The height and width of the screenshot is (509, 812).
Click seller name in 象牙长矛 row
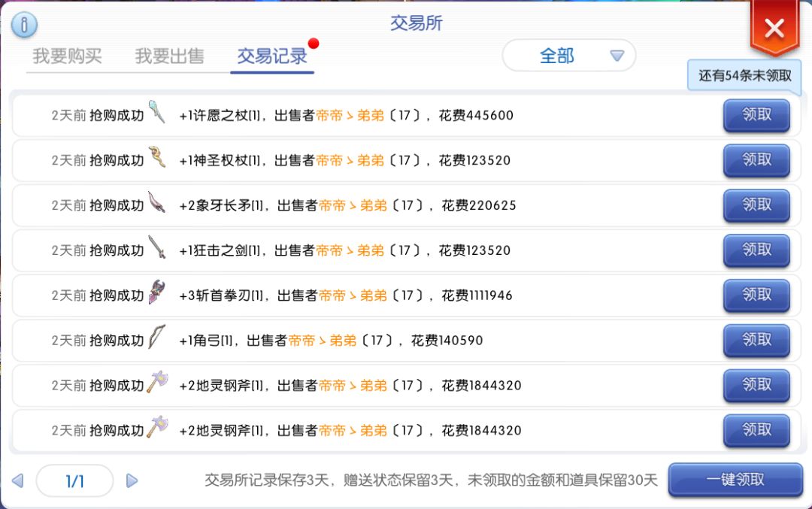pyautogui.click(x=353, y=205)
